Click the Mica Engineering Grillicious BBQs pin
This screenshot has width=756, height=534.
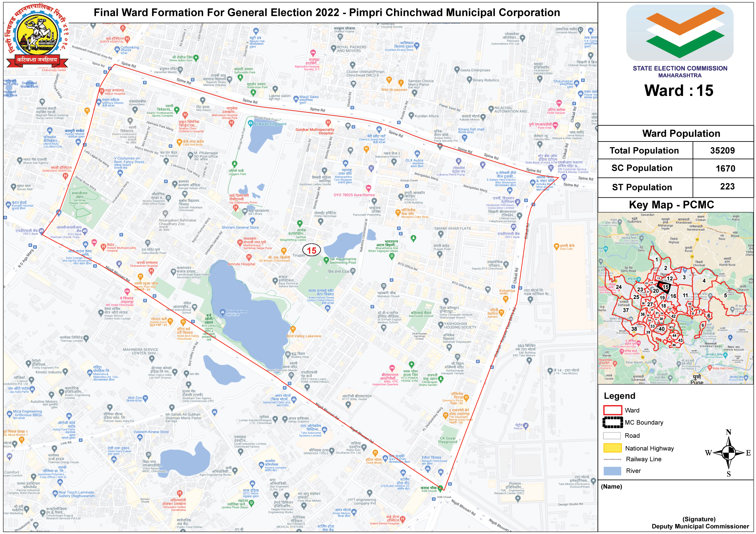click(9, 414)
